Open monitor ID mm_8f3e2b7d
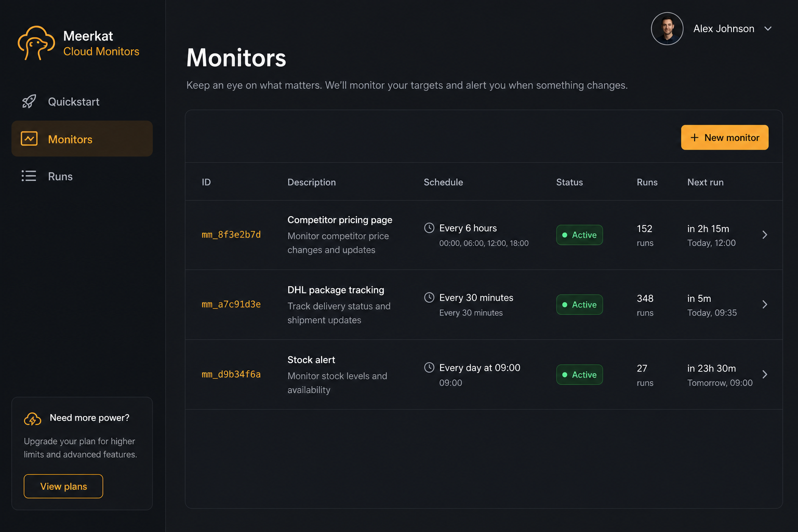The width and height of the screenshot is (798, 532). coord(231,235)
